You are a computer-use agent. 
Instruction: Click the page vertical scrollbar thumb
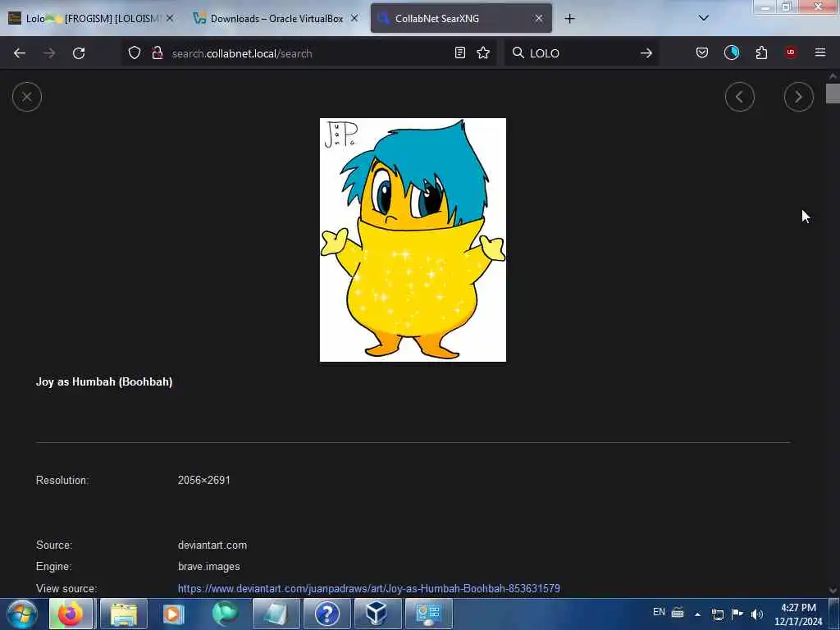point(833,94)
